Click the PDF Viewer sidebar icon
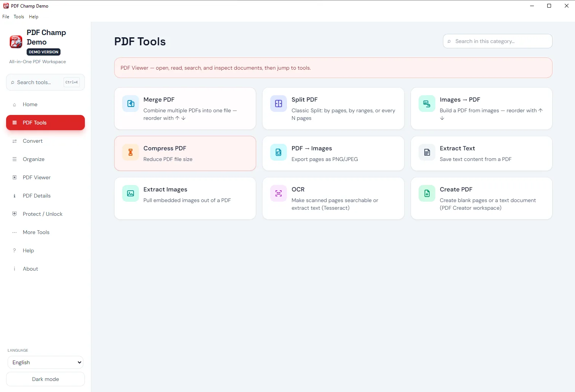This screenshot has width=575, height=392. click(14, 177)
